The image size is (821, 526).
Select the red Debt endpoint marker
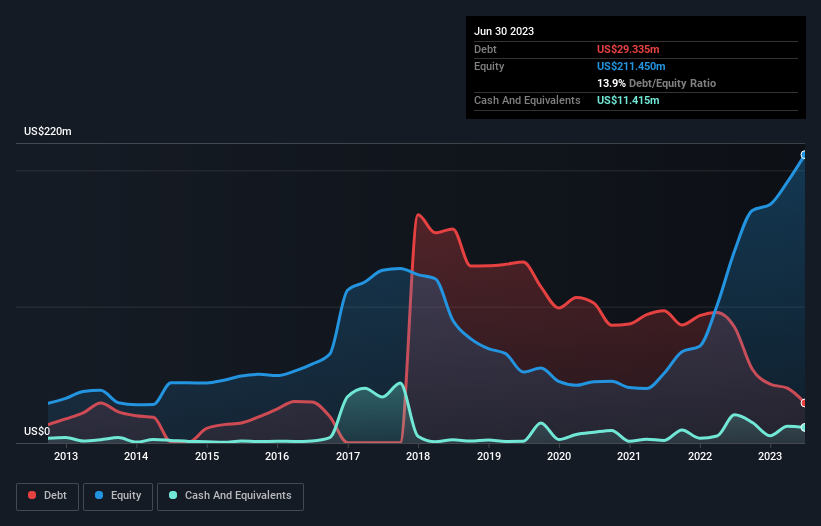point(804,403)
